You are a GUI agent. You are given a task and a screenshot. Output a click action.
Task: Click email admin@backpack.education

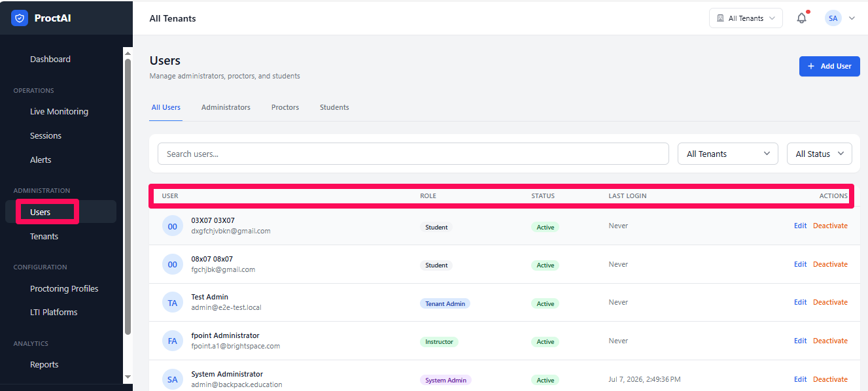237,384
